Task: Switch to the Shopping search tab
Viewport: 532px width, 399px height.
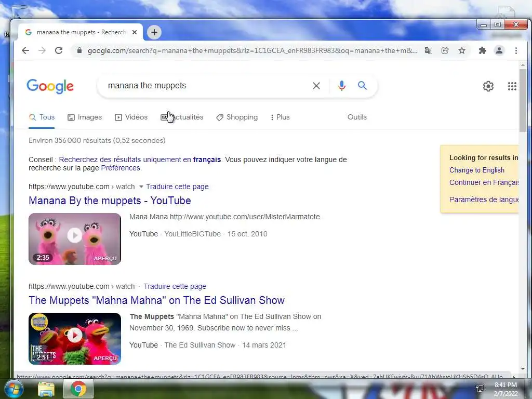Action: pyautogui.click(x=237, y=117)
